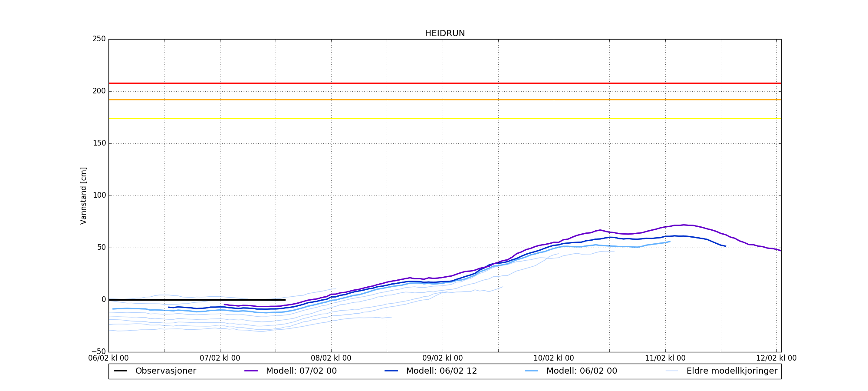Select the 'Modell: 06/02 00' legend label

pos(582,371)
